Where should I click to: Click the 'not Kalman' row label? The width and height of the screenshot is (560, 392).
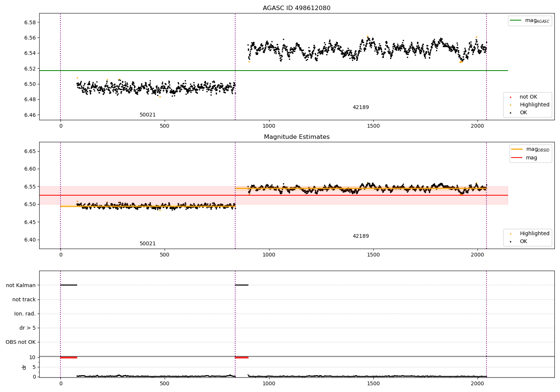pos(21,285)
